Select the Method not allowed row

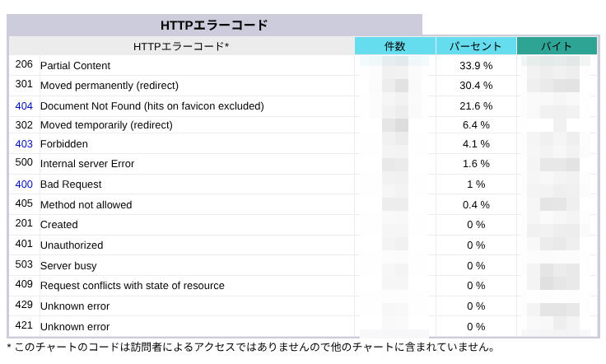tap(303, 204)
